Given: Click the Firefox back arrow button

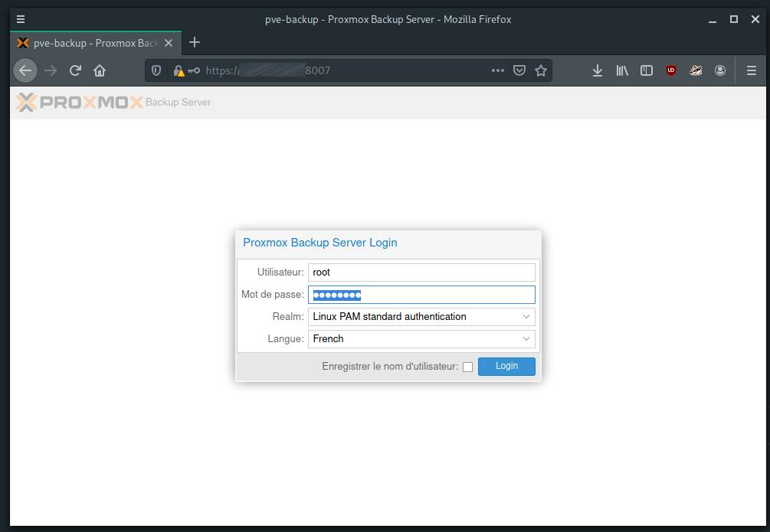Looking at the screenshot, I should 25,70.
